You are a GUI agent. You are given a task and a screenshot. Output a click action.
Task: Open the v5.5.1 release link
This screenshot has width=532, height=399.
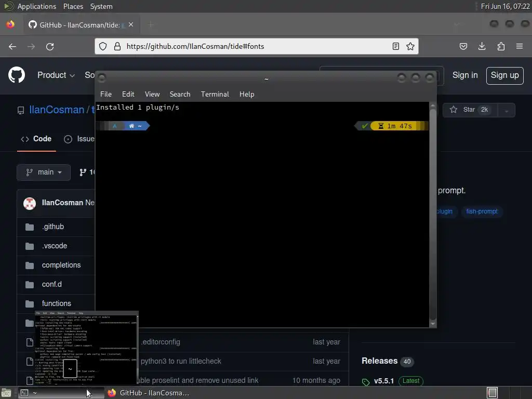384,381
